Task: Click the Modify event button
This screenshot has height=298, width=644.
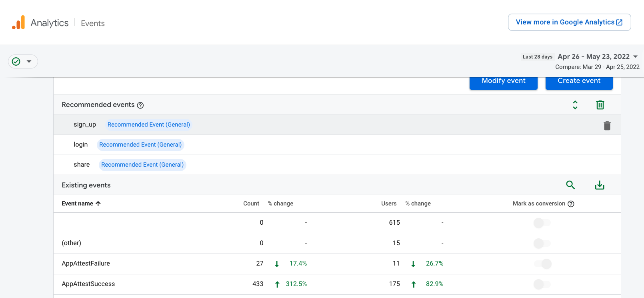Action: tap(503, 81)
